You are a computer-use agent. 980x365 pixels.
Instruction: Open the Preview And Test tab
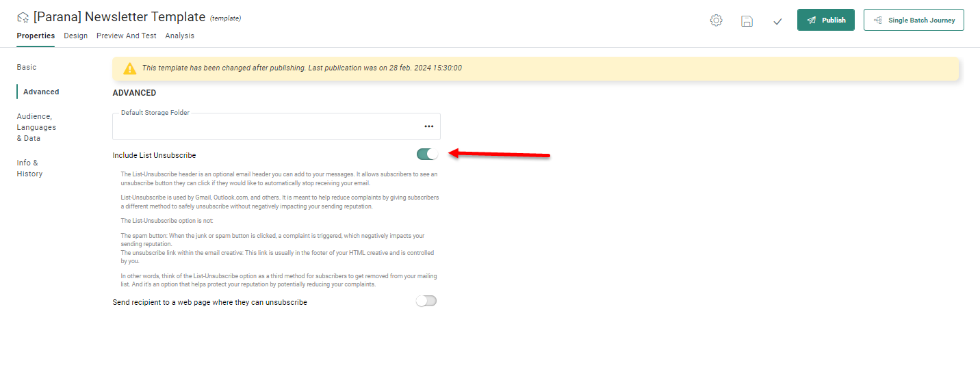[126, 36]
